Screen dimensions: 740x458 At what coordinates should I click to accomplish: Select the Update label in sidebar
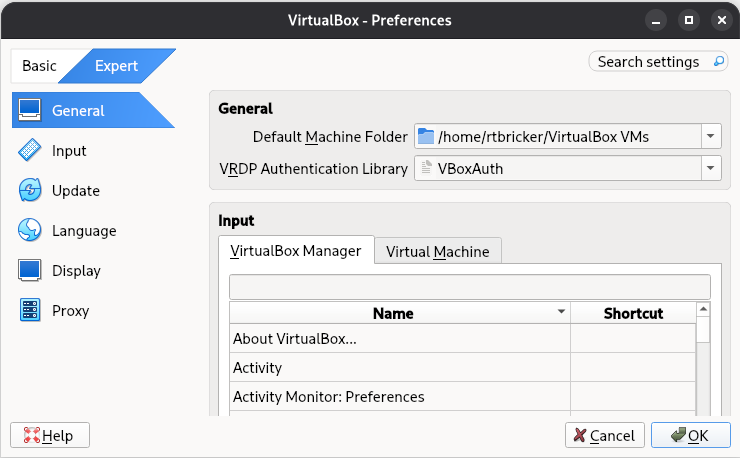click(x=76, y=190)
